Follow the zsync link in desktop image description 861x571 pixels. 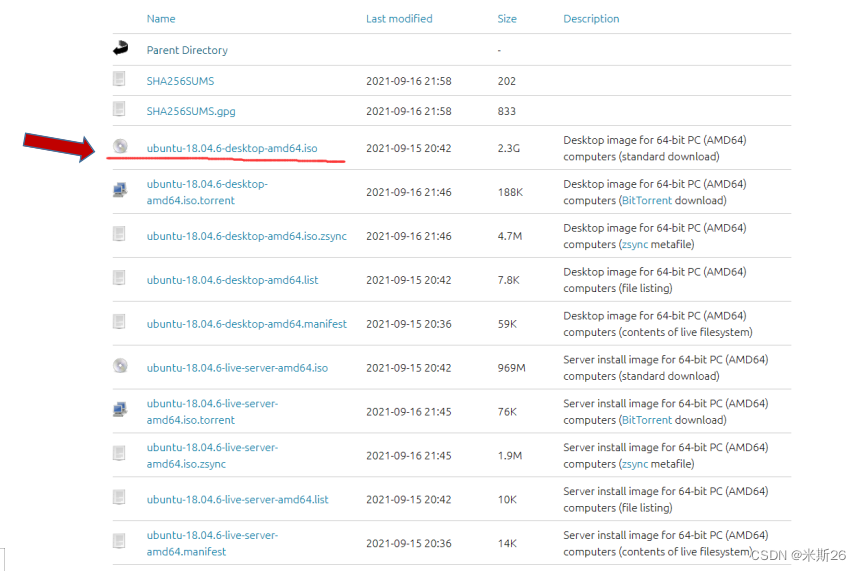pyautogui.click(x=635, y=244)
